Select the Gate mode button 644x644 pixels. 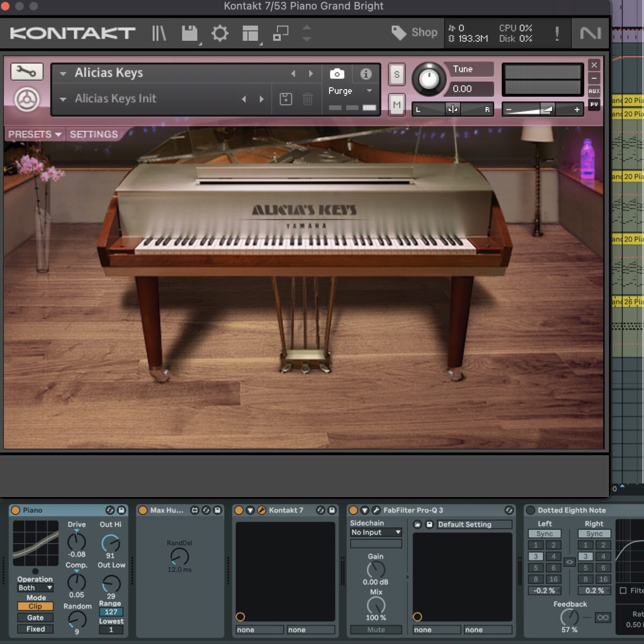pos(35,618)
